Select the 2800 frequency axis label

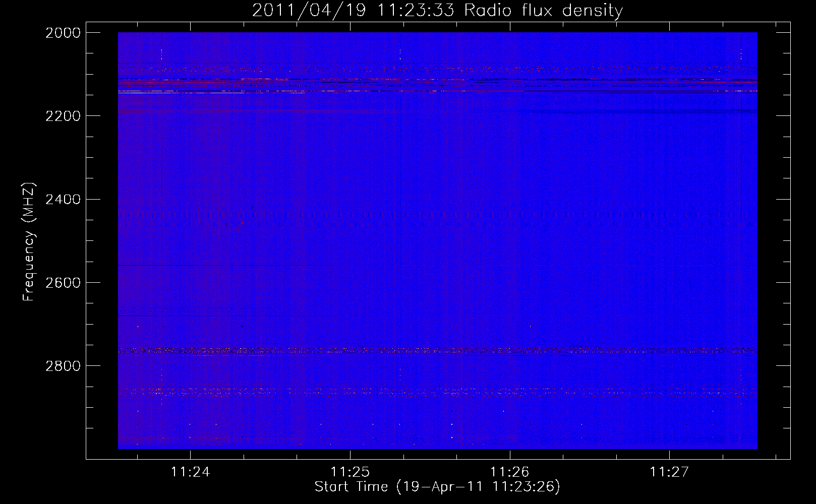[63, 366]
